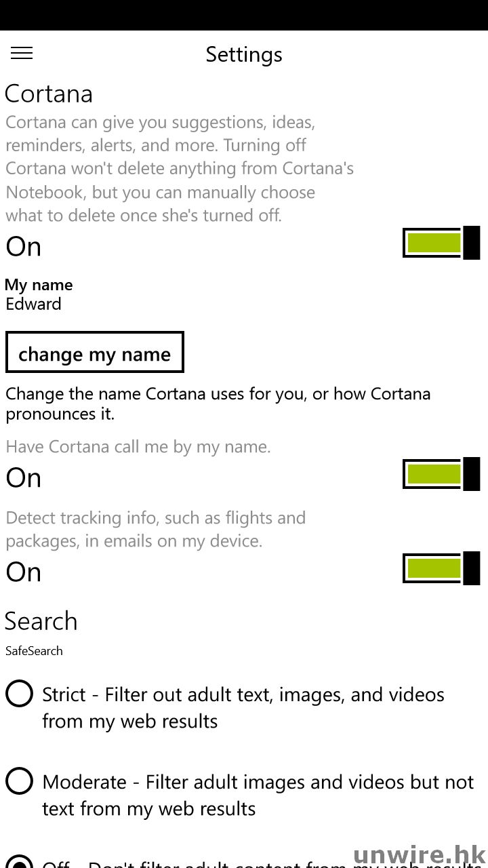The image size is (488, 868).
Task: Click 'Detect tracking info' description text
Action: tap(155, 529)
